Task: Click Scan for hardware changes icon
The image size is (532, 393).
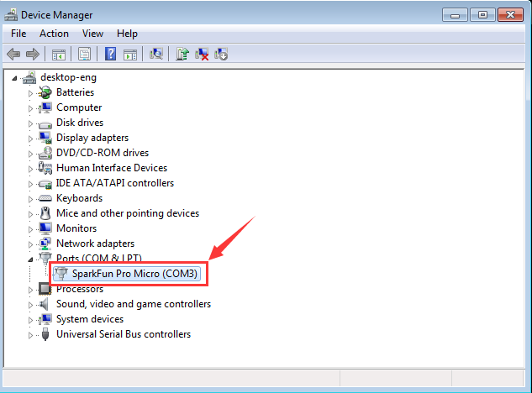Action: (x=156, y=55)
